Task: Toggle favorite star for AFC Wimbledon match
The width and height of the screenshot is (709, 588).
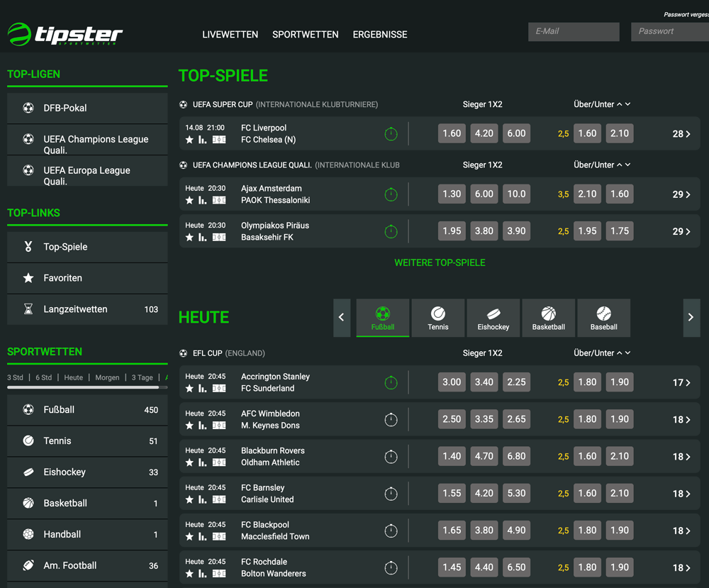Action: pos(189,426)
